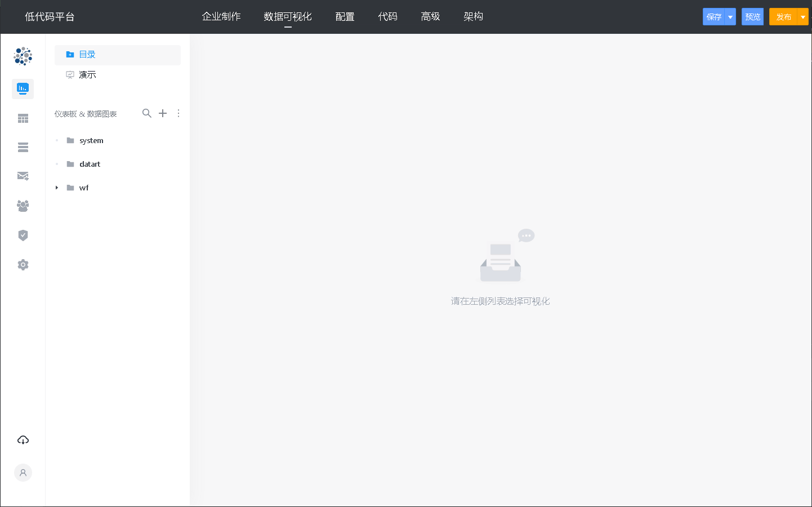Image resolution: width=812 pixels, height=507 pixels.
Task: Click the cloud download icon
Action: (23, 440)
